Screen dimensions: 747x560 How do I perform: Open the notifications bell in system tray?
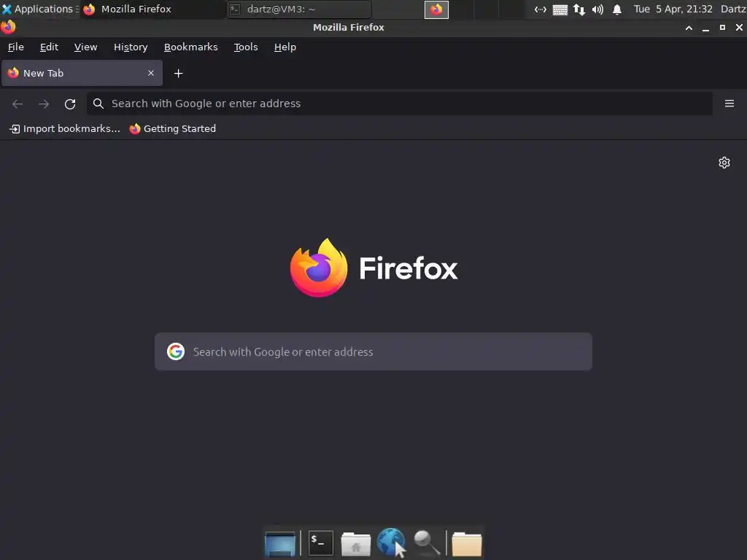pyautogui.click(x=617, y=9)
